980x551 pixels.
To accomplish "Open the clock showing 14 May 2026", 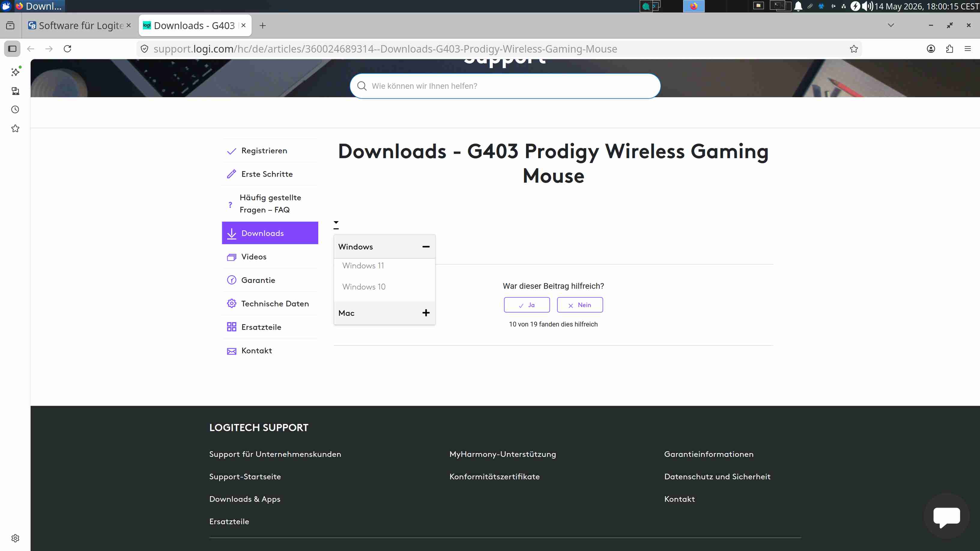I will pyautogui.click(x=927, y=6).
